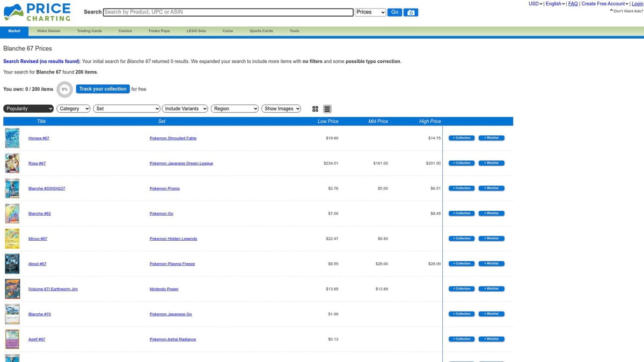Open the Pokemon Shrouded Fable set link
The image size is (644, 362).
coord(173,138)
